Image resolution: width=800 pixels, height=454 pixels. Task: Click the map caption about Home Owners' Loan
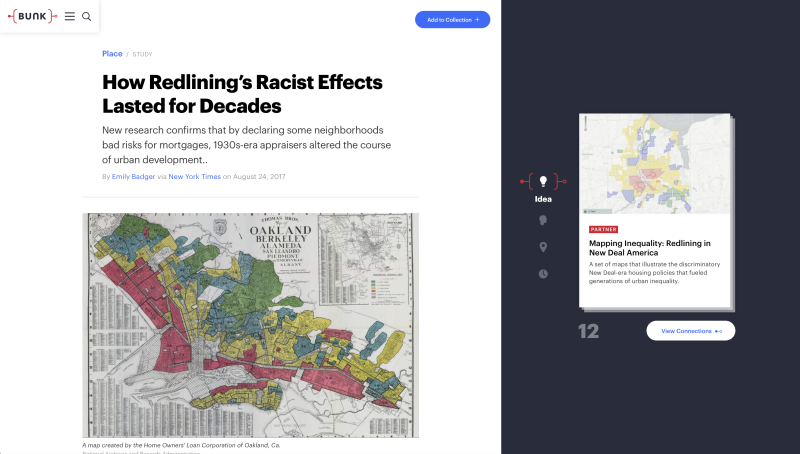[x=181, y=445]
